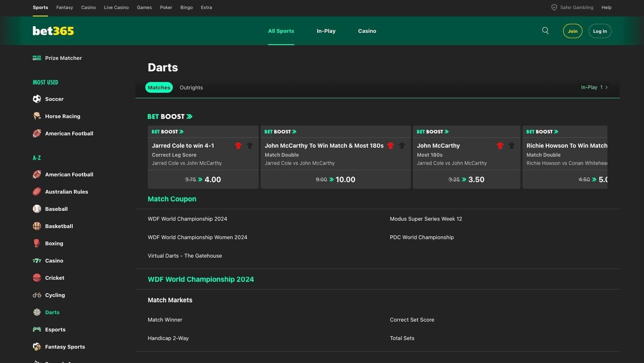
Task: Click the Casino 777 icon in sidebar
Action: tap(37, 260)
